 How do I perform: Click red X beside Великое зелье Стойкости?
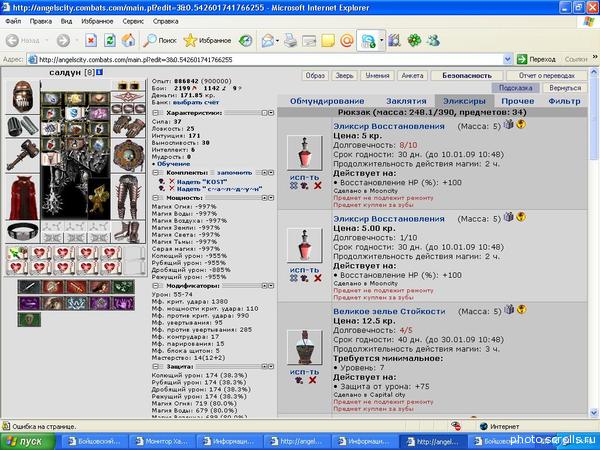313,380
